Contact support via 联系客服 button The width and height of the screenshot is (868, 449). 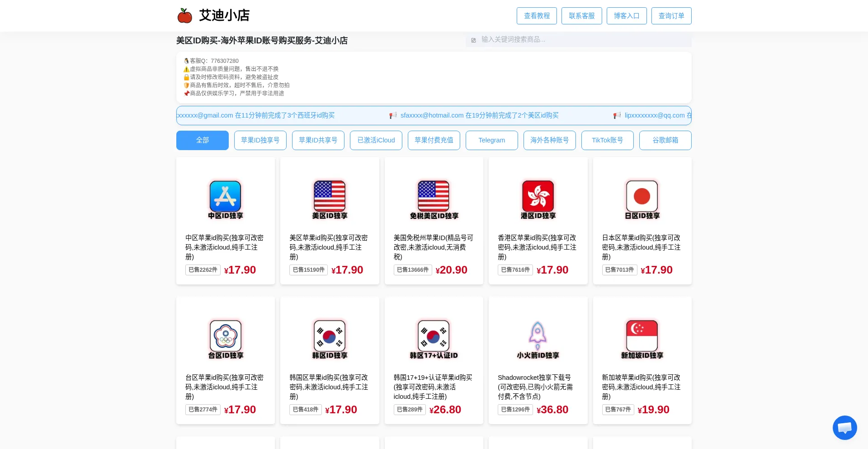582,16
